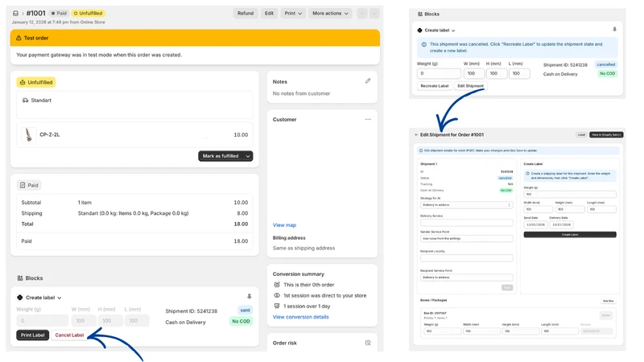Click the pin icon in the cancelled shipment panel
Image resolution: width=644 pixels, height=362 pixels.
(x=614, y=30)
